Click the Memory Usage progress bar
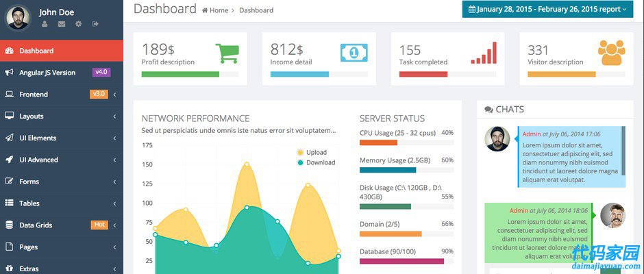 (x=406, y=170)
